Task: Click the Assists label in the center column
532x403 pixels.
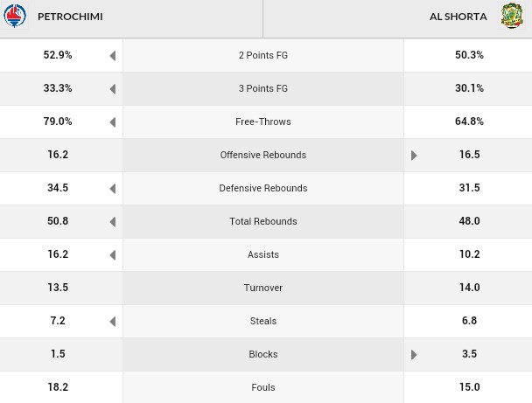Action: coord(263,254)
